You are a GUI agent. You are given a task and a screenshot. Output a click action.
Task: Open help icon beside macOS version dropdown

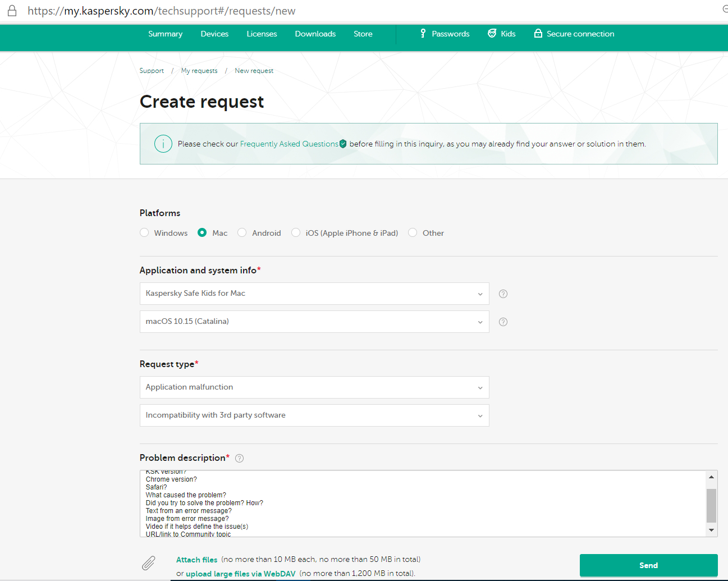click(503, 322)
